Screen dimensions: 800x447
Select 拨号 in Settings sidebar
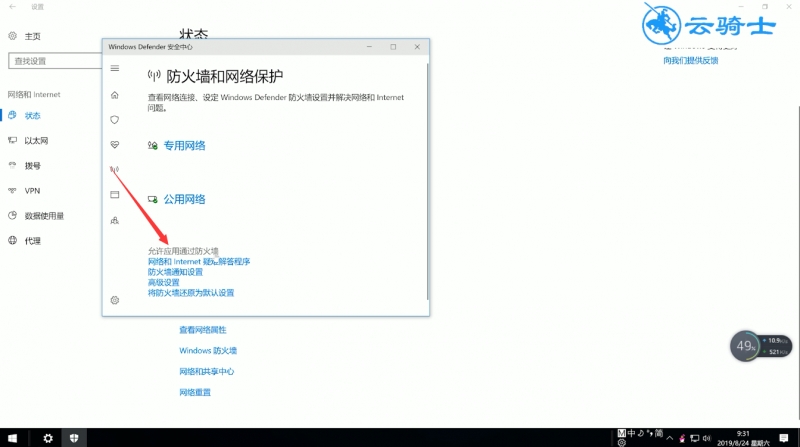32,165
